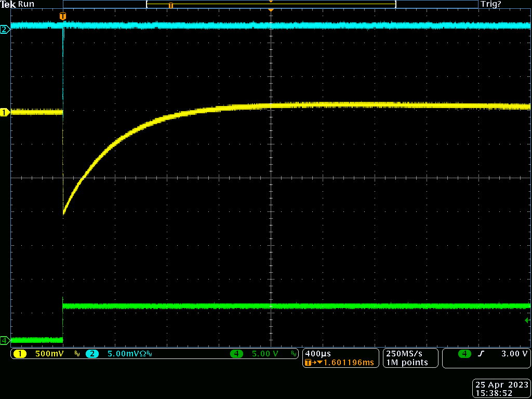
Task: Click the 3.00 V trigger level readout
Action: coord(514,354)
